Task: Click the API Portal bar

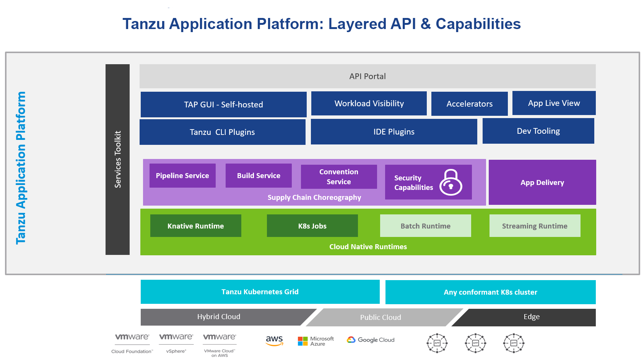Action: pos(368,76)
